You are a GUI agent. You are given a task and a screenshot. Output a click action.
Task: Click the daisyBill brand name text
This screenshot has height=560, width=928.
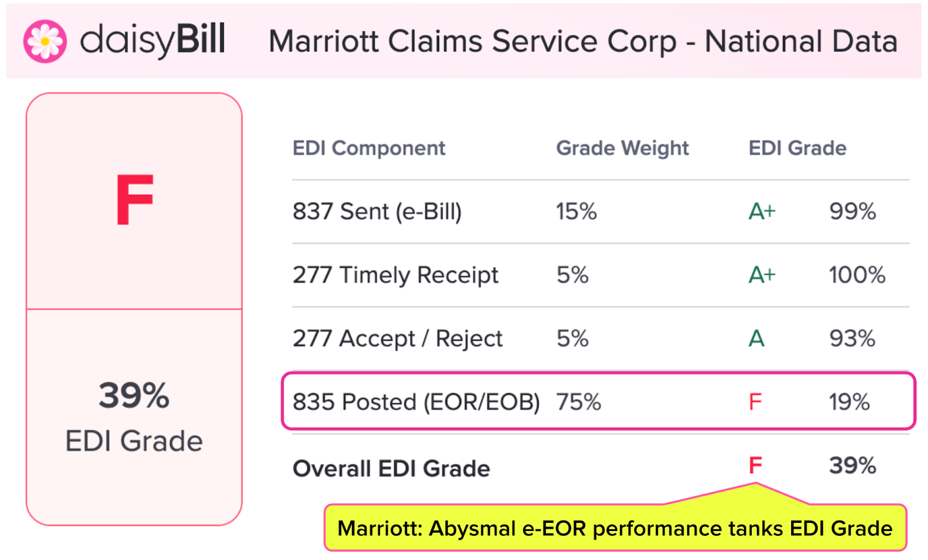click(x=153, y=41)
